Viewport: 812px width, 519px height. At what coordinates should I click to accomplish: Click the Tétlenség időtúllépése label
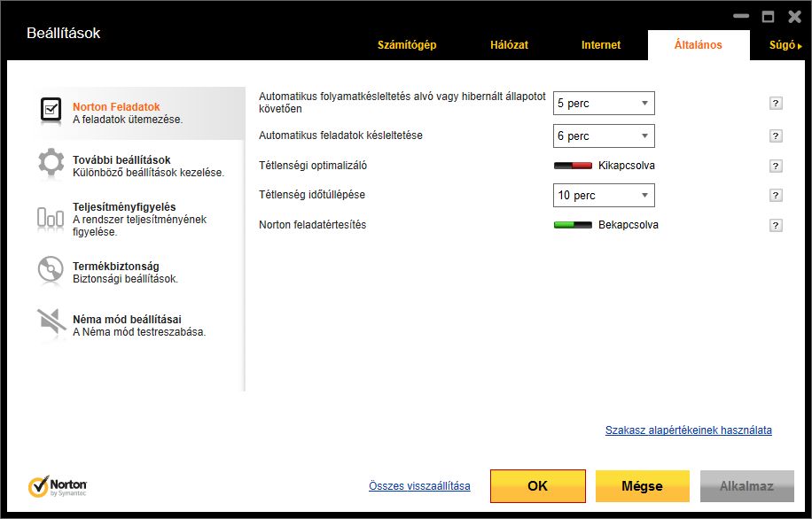tap(312, 195)
